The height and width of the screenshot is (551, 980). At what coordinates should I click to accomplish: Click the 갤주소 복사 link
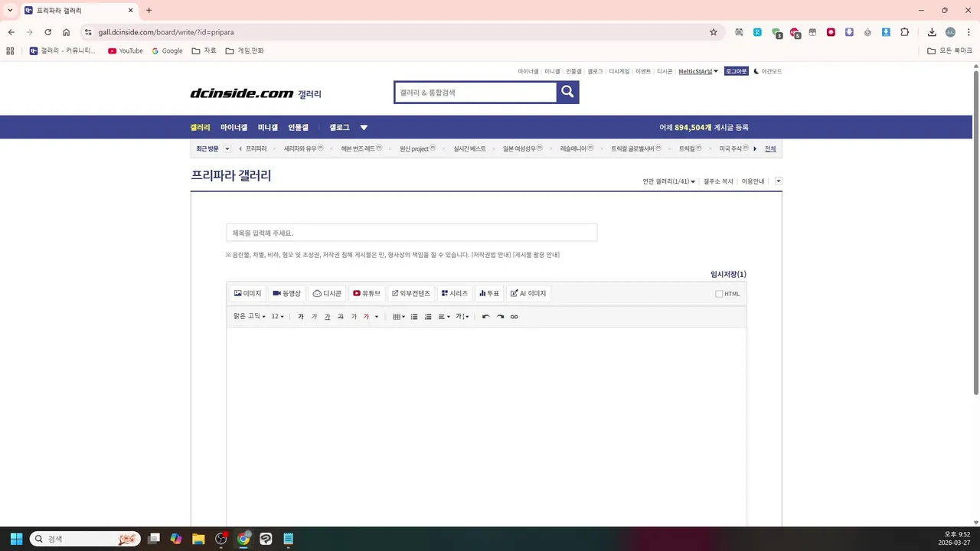click(x=718, y=181)
